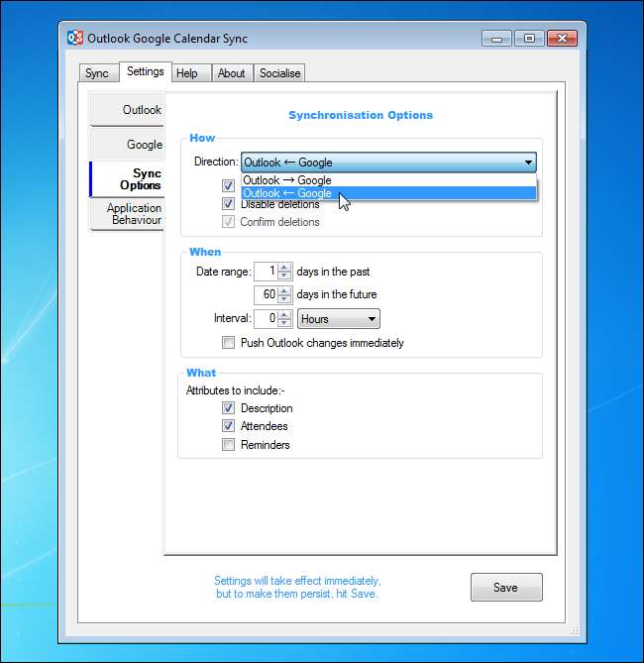The height and width of the screenshot is (663, 644).
Task: Go to the Socialise tab
Action: [x=279, y=73]
